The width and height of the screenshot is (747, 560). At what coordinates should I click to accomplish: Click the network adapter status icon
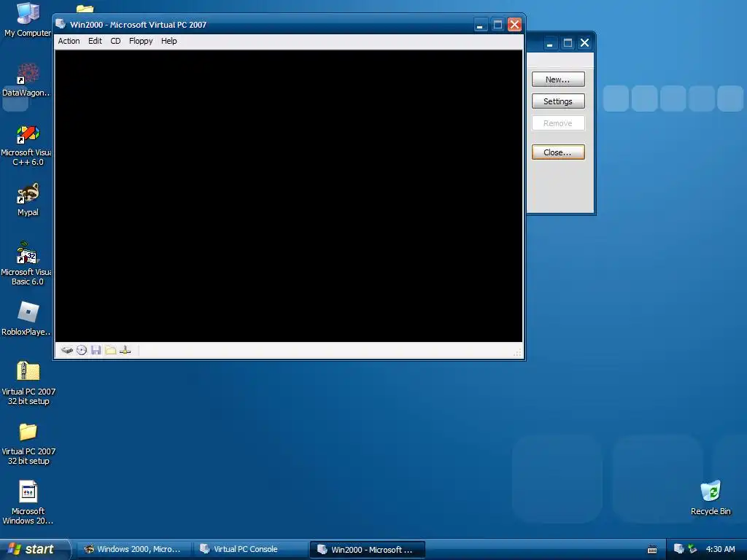[125, 351]
